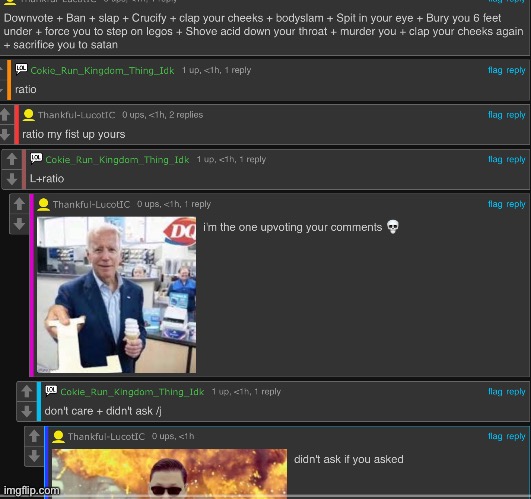Image resolution: width=531 pixels, height=499 pixels.
Task: Open the explosion sunglasses image
Action: pos(169,473)
